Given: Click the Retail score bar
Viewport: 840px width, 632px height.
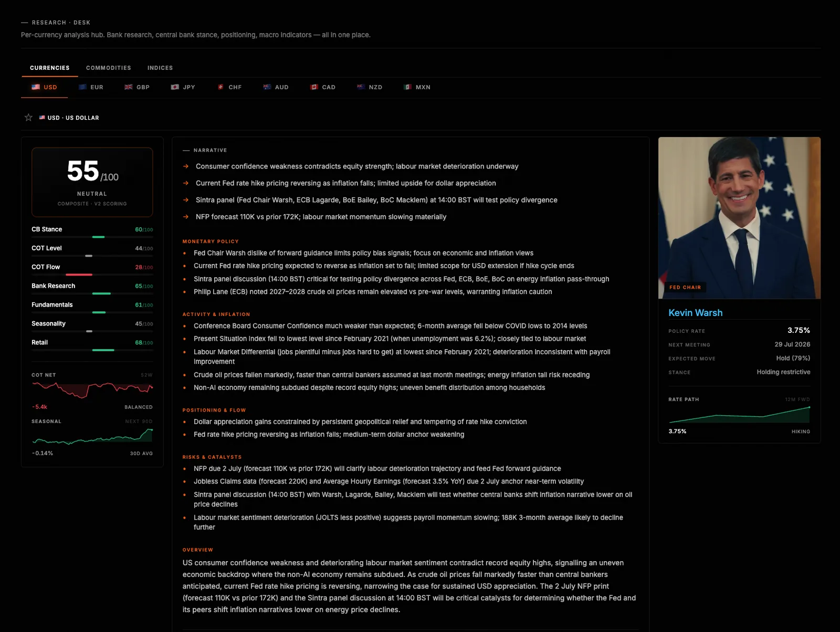Looking at the screenshot, I should coord(92,350).
